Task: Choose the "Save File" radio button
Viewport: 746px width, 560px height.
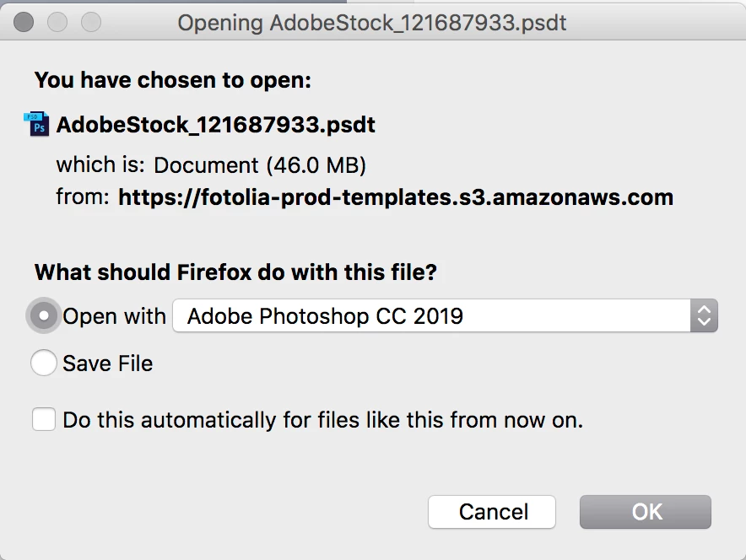Action: [x=45, y=363]
